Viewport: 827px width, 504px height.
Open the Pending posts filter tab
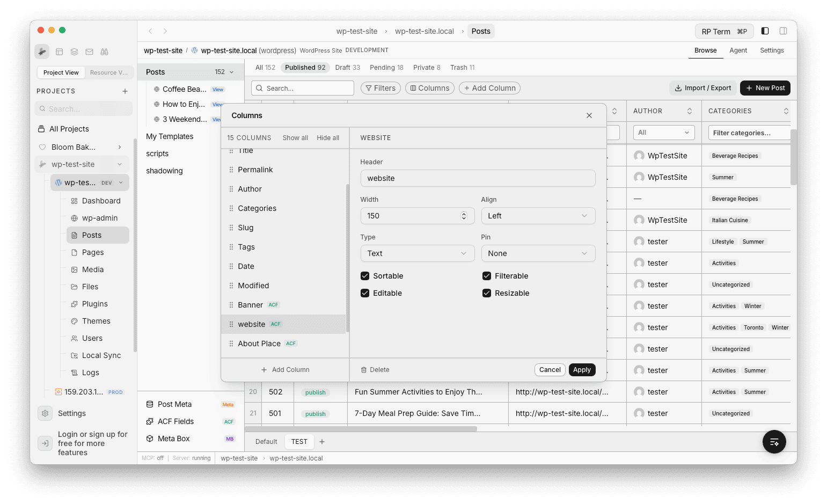click(386, 67)
